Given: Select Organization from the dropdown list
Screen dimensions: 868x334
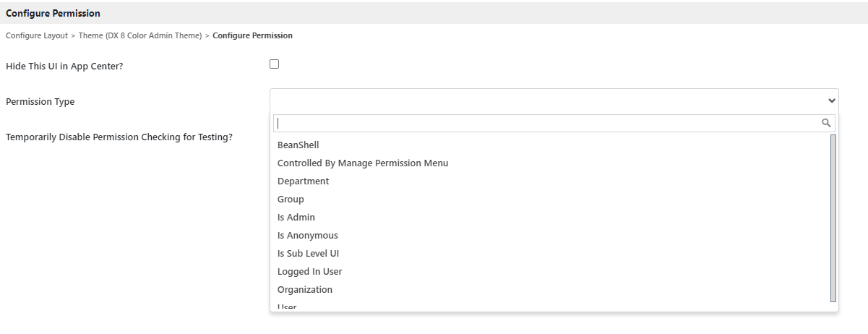Looking at the screenshot, I should (304, 290).
